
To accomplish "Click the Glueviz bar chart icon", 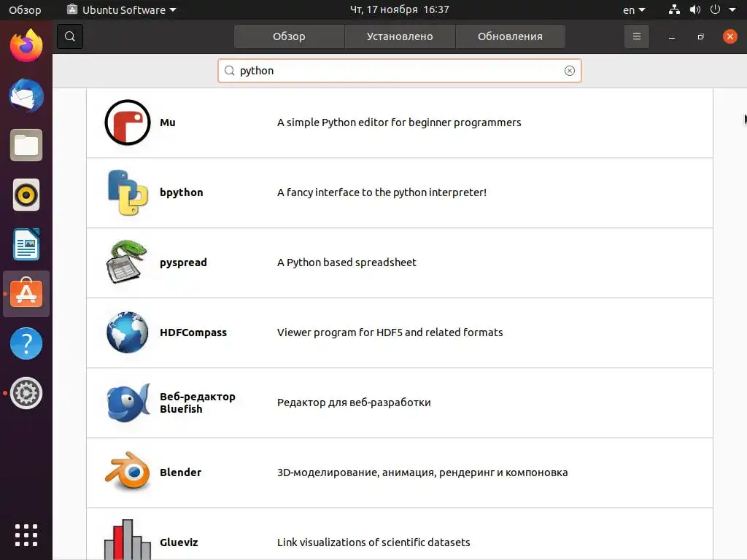I will [x=127, y=540].
